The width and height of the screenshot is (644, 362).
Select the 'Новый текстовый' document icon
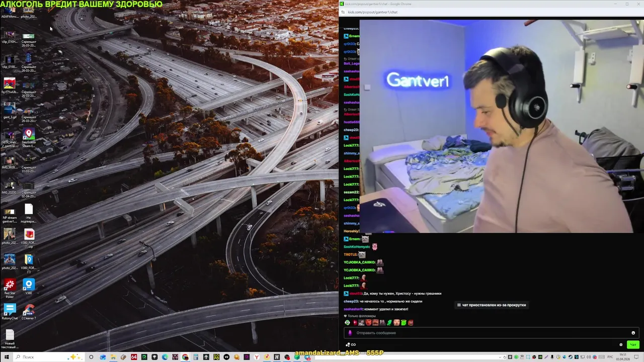10,339
